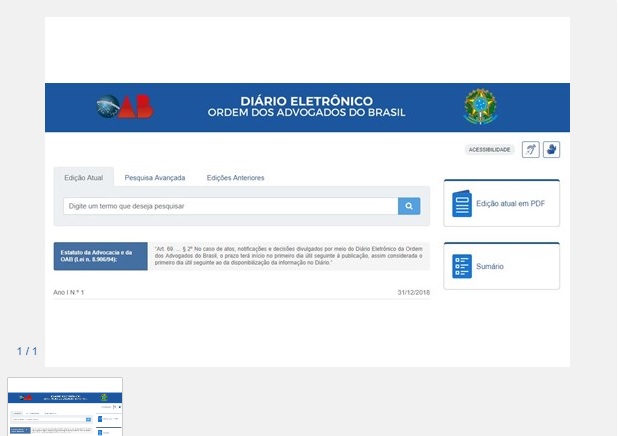Click the magnifier search button
Screen dimensions: 618x436
pyautogui.click(x=409, y=206)
